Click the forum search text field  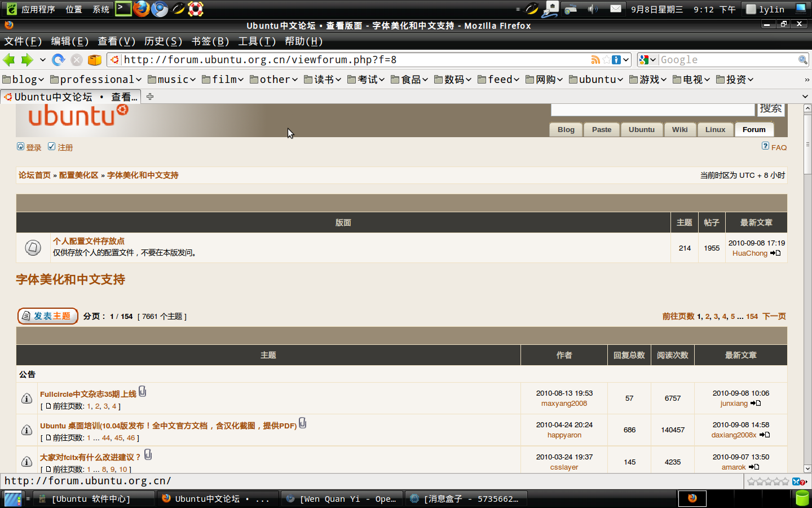coord(652,109)
